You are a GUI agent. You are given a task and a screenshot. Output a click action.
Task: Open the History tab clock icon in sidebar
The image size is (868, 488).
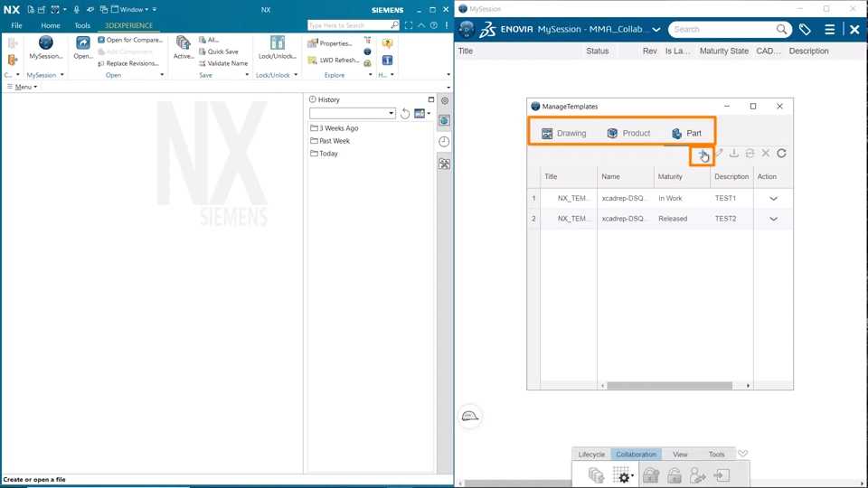(x=444, y=142)
